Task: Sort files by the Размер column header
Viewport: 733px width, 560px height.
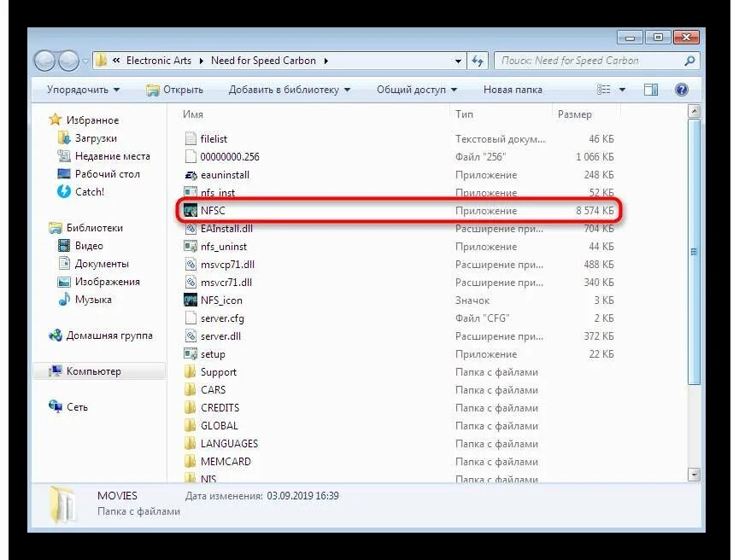Action: coord(575,114)
